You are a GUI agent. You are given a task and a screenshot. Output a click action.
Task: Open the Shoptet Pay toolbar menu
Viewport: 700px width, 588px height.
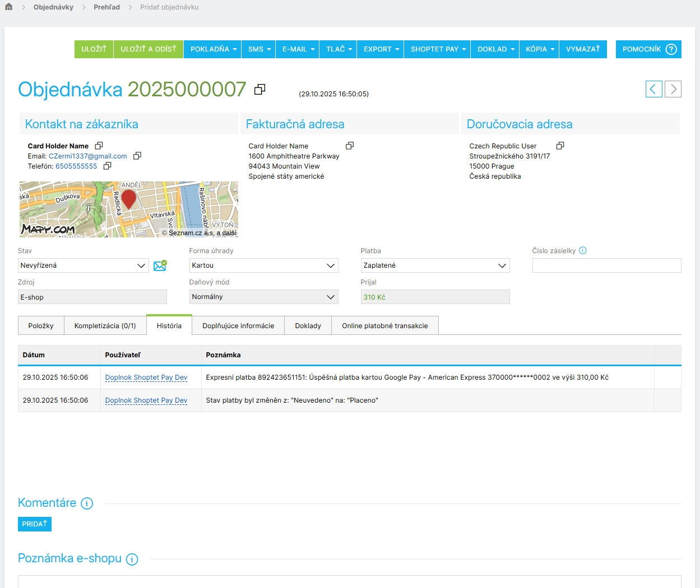(x=438, y=49)
